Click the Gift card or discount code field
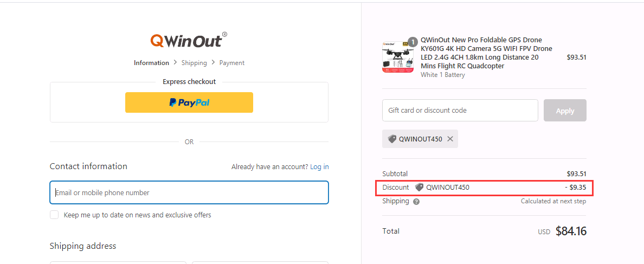The height and width of the screenshot is (264, 644). click(x=460, y=110)
